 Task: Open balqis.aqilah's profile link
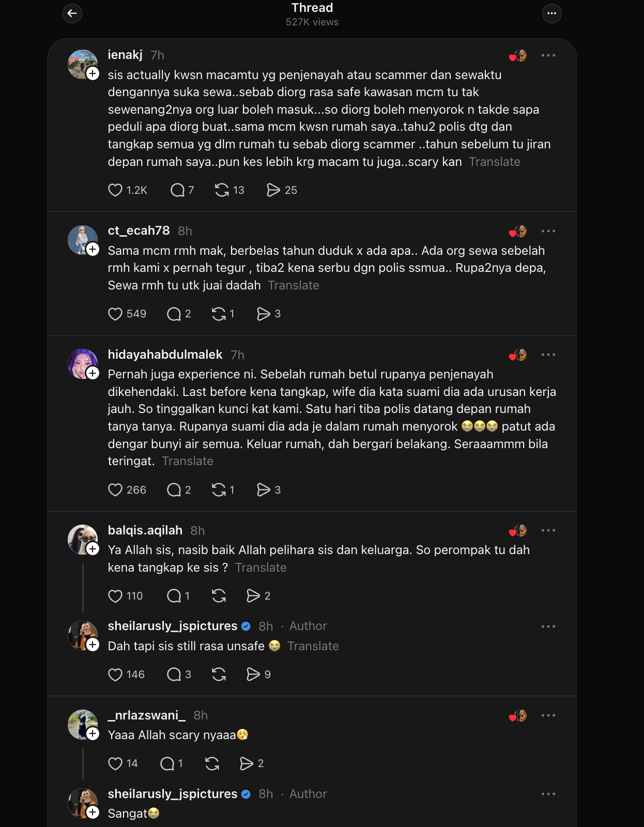tap(145, 530)
